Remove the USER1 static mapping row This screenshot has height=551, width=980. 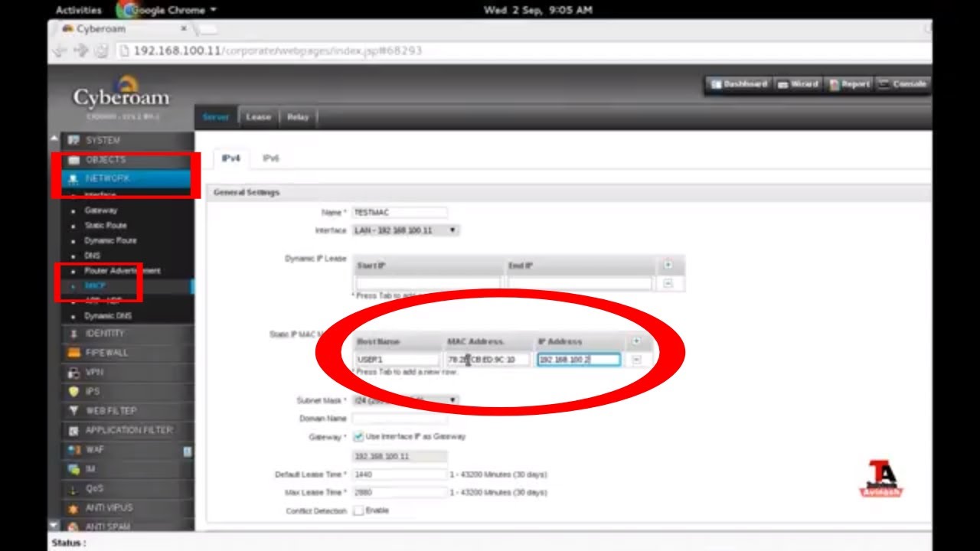click(636, 360)
